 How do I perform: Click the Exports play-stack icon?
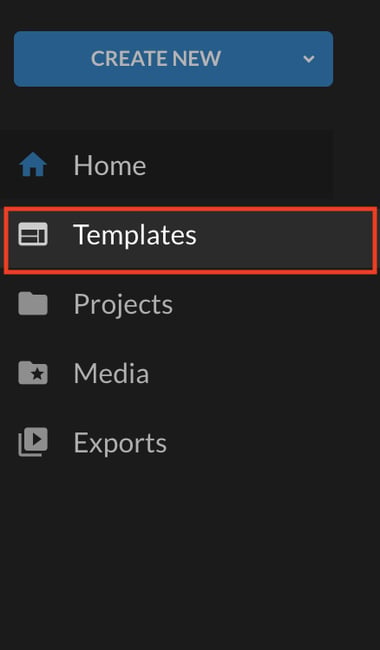coord(33,442)
